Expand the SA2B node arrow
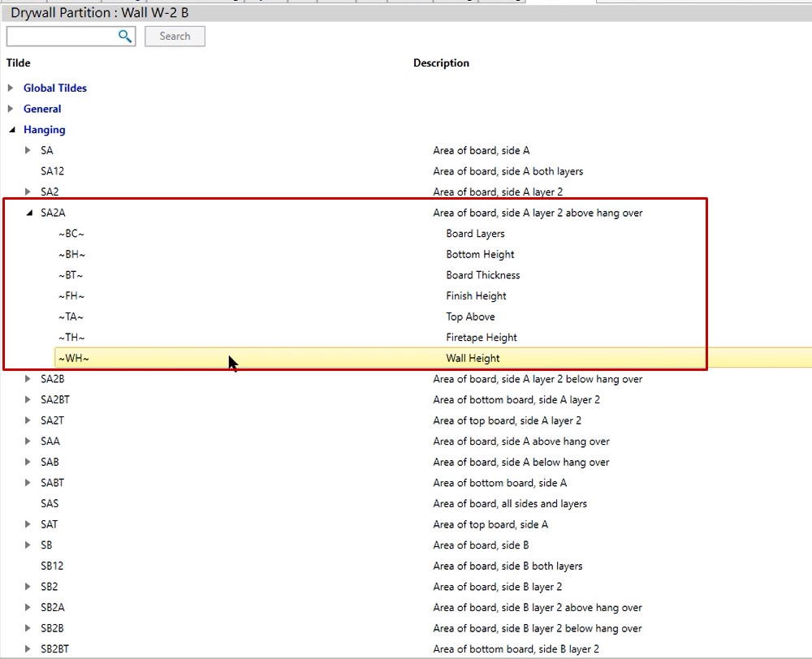 coord(28,379)
